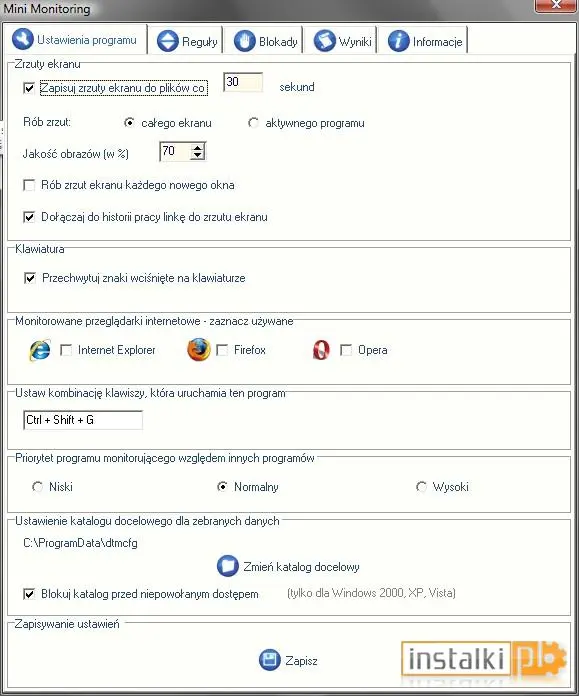Viewport: 579px width, 696px height.
Task: Click the Ctrl + Shift + G hotkey field
Action: 83,420
